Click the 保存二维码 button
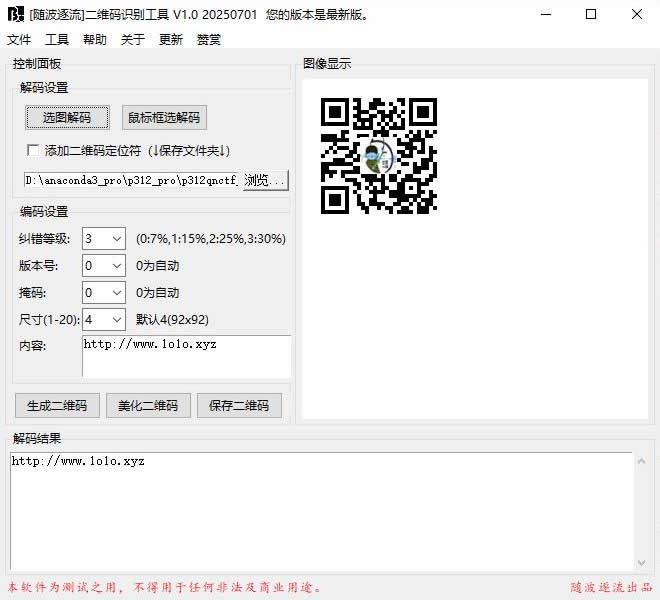The width and height of the screenshot is (660, 600). [239, 405]
